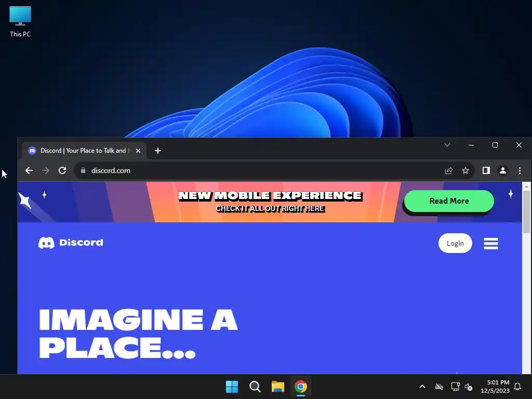Click Read More banner button
Viewport: 532px width, 399px height.
pyautogui.click(x=449, y=201)
